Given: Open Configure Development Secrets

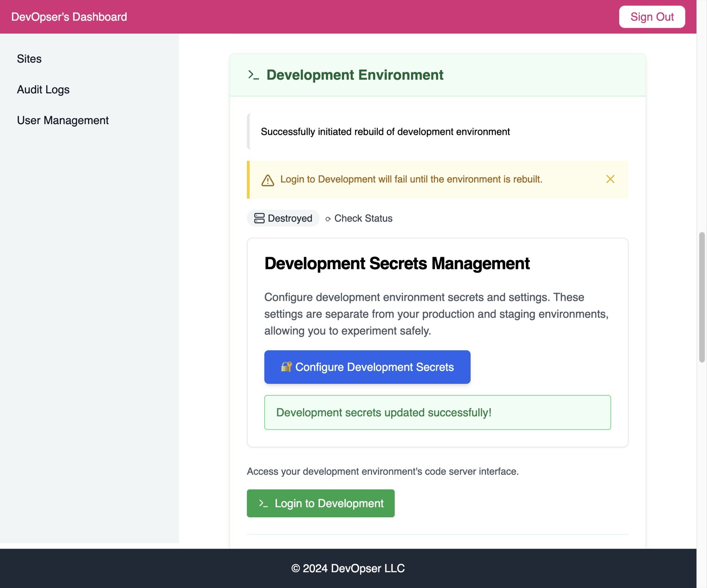Looking at the screenshot, I should (367, 367).
